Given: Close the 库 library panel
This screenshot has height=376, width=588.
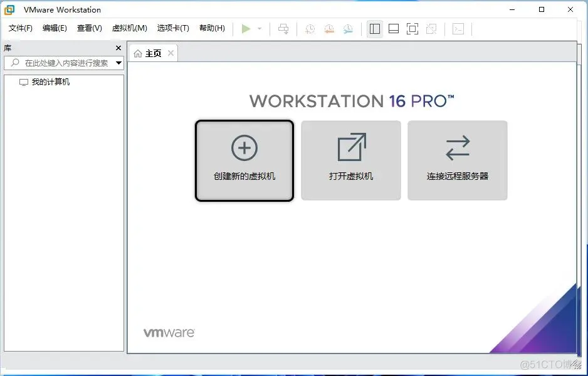Looking at the screenshot, I should click(118, 48).
